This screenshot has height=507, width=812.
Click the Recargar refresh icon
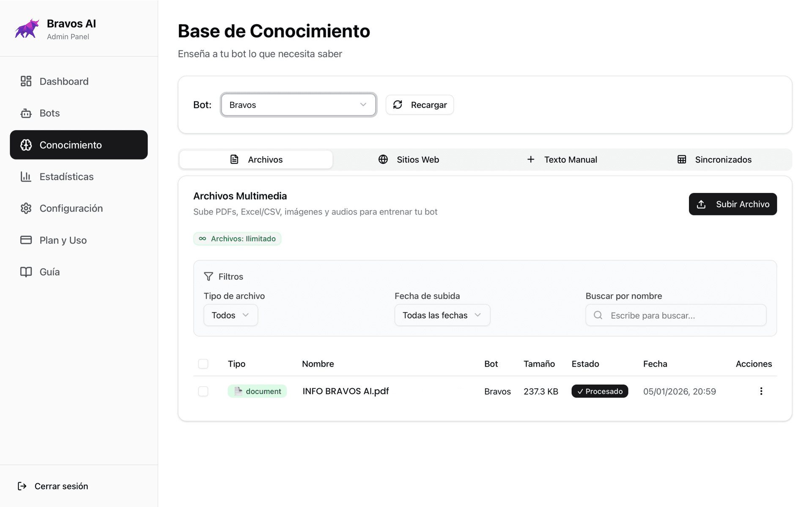point(398,104)
